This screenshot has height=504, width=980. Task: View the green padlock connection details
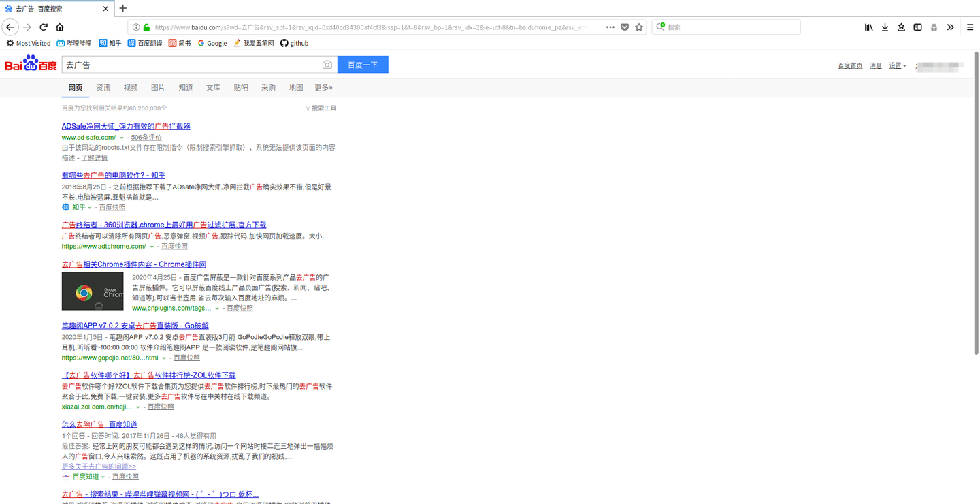[x=146, y=27]
